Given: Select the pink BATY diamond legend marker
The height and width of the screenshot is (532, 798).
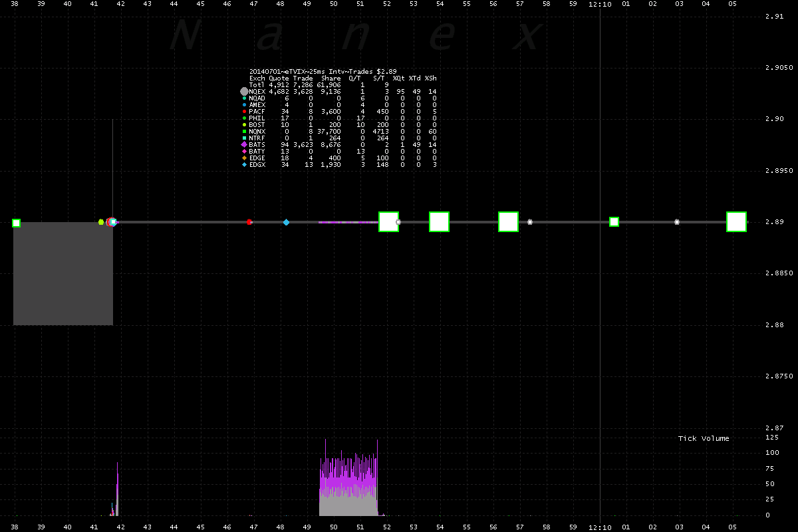Looking at the screenshot, I should (x=245, y=151).
